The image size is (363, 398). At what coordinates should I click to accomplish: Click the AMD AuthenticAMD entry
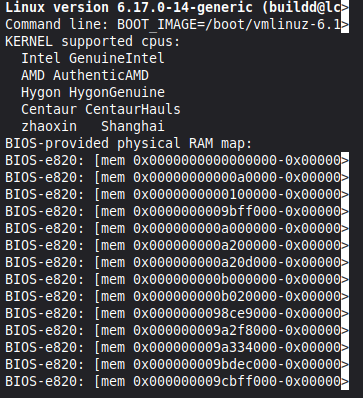(85, 75)
